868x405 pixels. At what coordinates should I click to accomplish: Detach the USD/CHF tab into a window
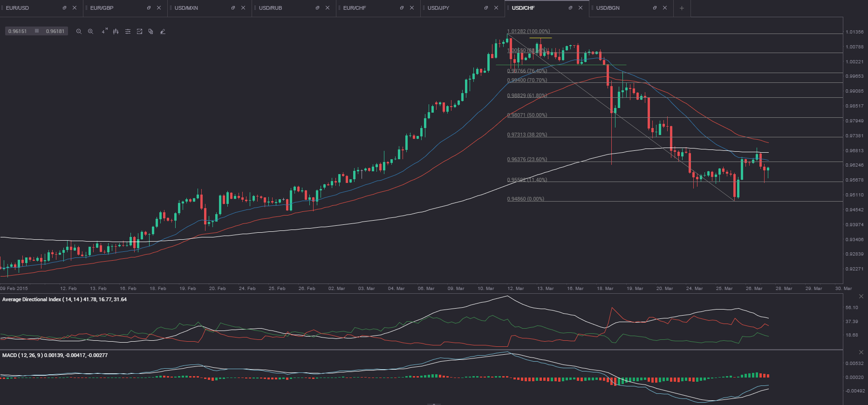[570, 8]
